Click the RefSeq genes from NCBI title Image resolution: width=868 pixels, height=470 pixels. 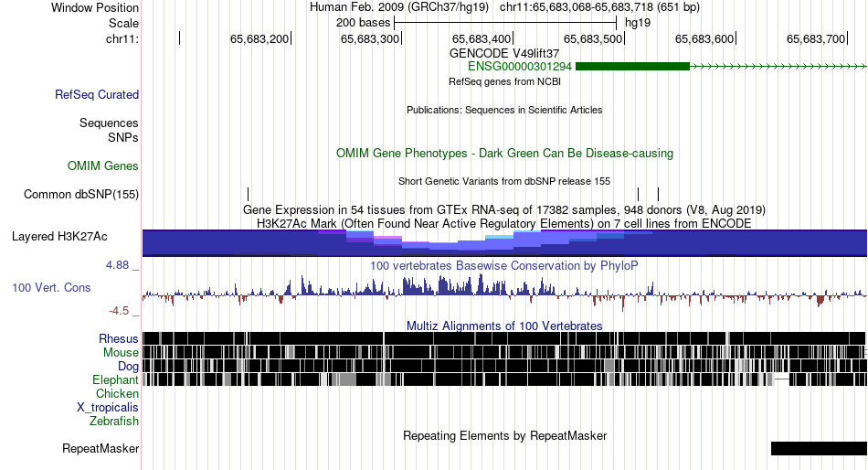(x=504, y=81)
